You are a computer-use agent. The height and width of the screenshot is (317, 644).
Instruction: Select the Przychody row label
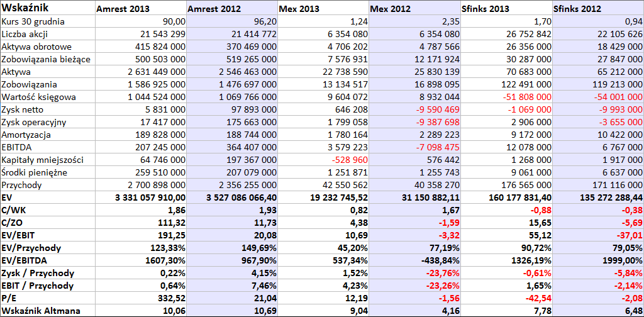click(x=48, y=185)
